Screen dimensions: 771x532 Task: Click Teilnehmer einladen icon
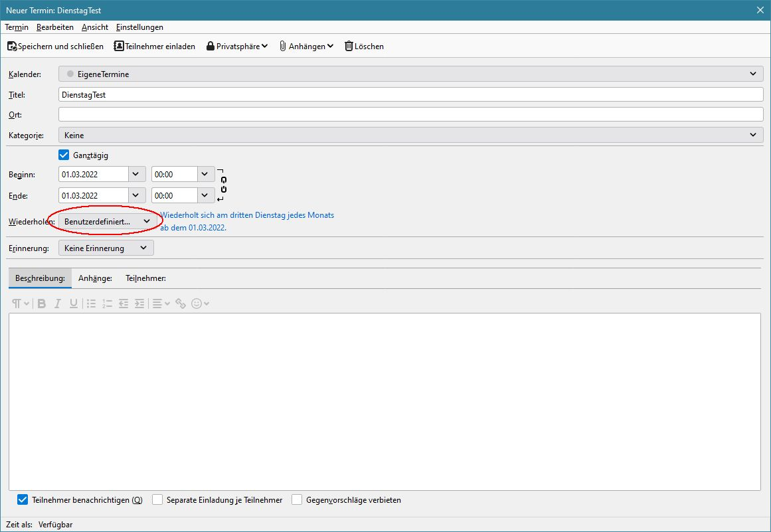(x=118, y=46)
